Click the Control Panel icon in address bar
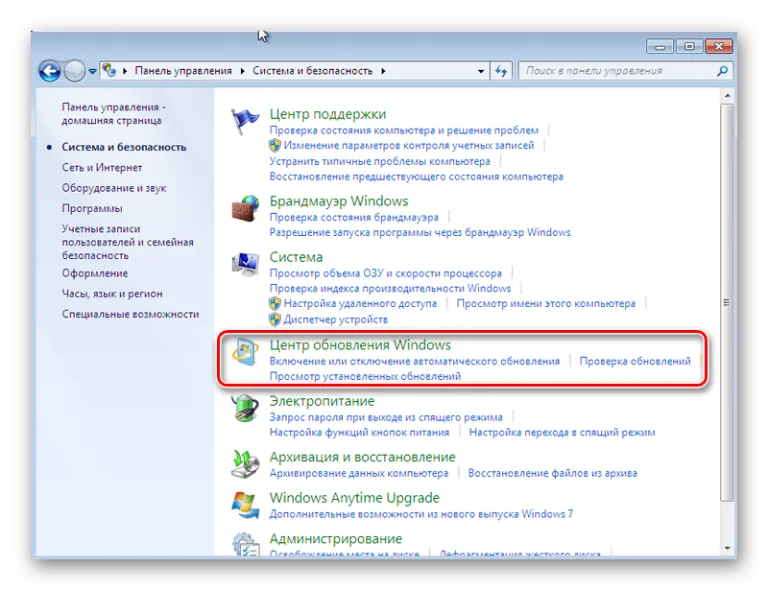768x590 pixels. [109, 71]
